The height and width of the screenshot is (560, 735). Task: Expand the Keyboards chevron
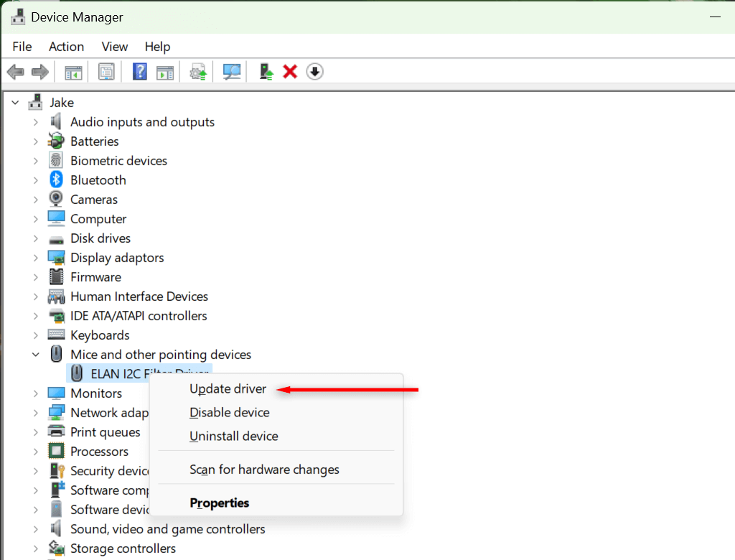(36, 335)
